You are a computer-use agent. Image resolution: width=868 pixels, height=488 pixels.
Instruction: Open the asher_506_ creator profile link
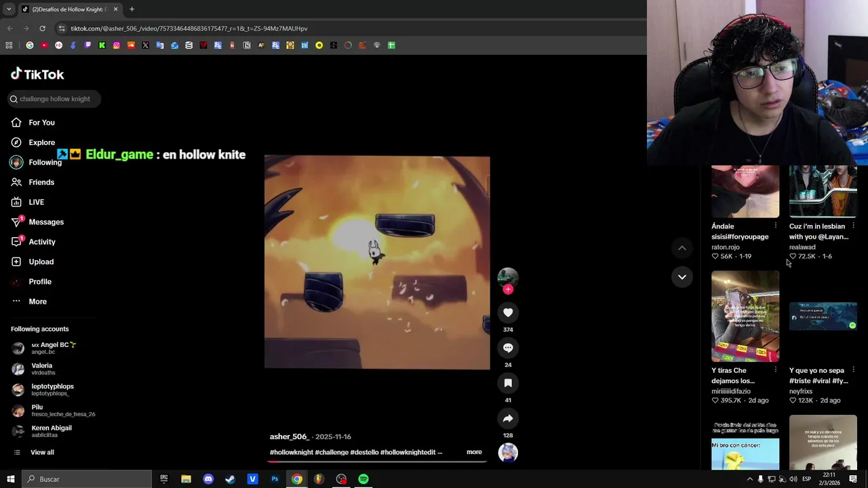289,436
